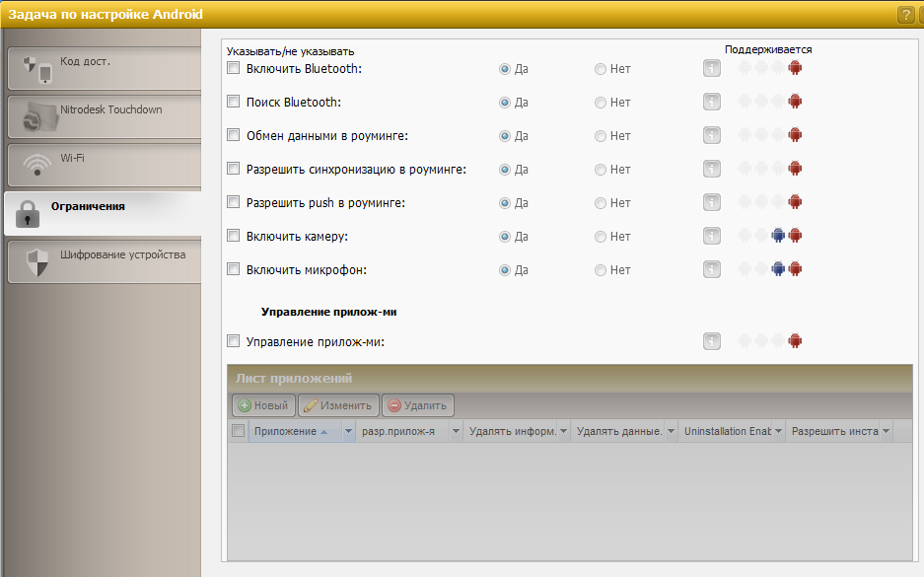
Task: Tick Разрешить синхронизацию в роуминге checkbox
Action: [x=234, y=169]
